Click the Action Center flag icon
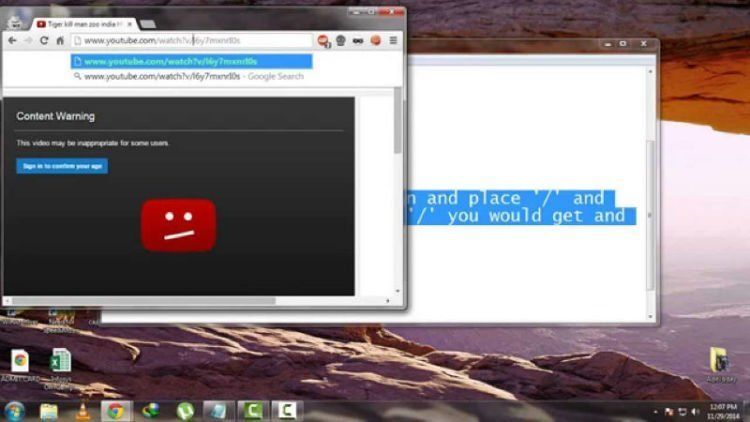 pyautogui.click(x=669, y=411)
